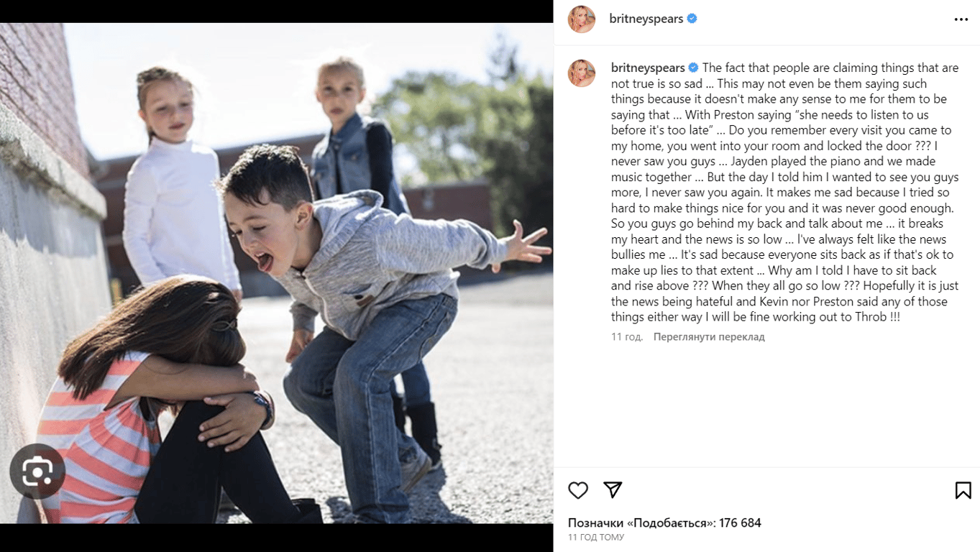
Task: Click the "11 ГОД ТОМУ" post timestamp
Action: point(596,538)
